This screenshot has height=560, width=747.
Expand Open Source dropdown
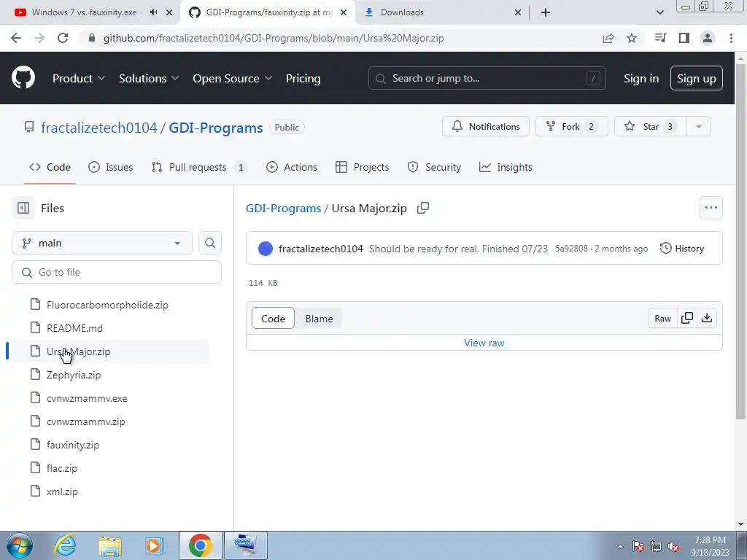pyautogui.click(x=233, y=78)
